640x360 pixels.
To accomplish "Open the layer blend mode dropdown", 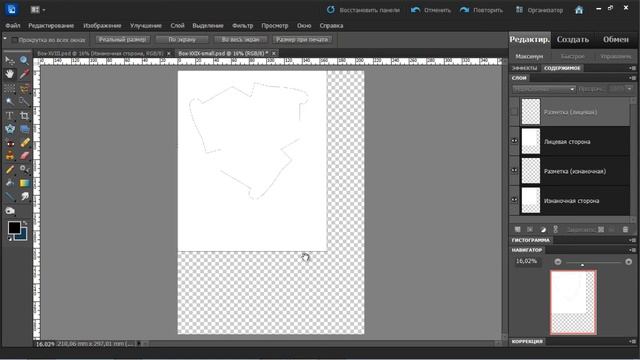I will point(544,89).
